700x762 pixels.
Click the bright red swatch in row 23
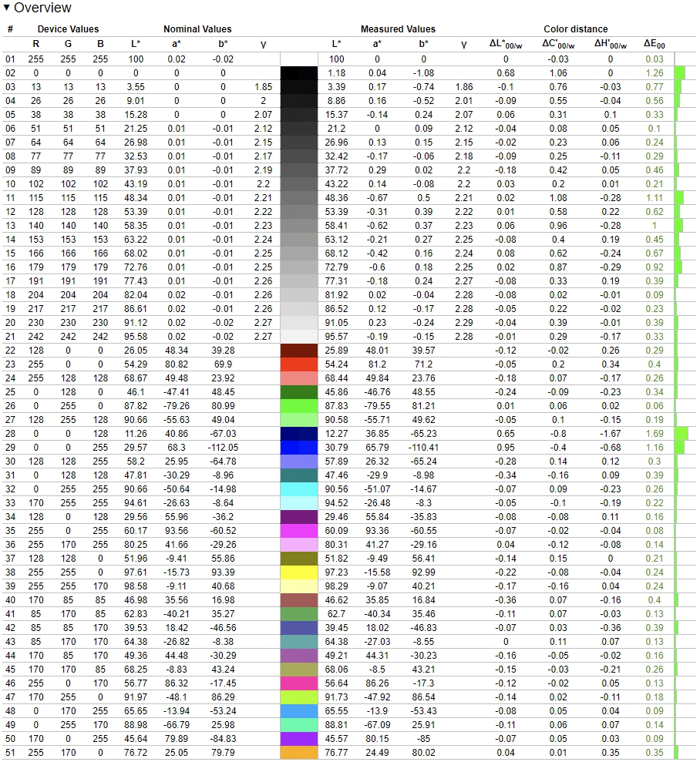pyautogui.click(x=299, y=364)
